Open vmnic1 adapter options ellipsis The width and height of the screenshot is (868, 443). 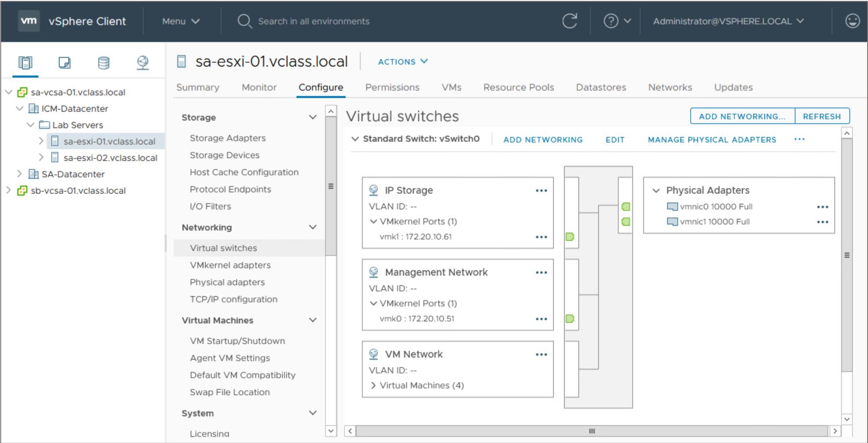pyautogui.click(x=822, y=222)
